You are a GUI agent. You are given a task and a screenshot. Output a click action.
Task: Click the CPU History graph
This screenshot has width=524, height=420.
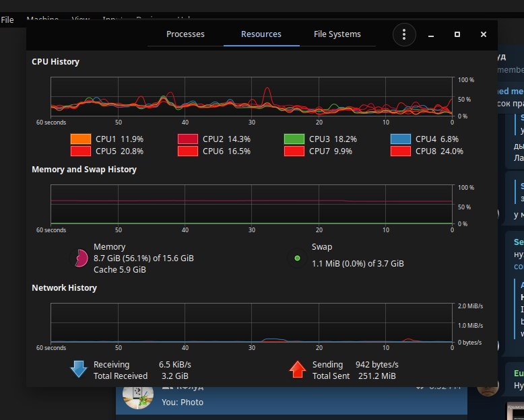[251, 97]
